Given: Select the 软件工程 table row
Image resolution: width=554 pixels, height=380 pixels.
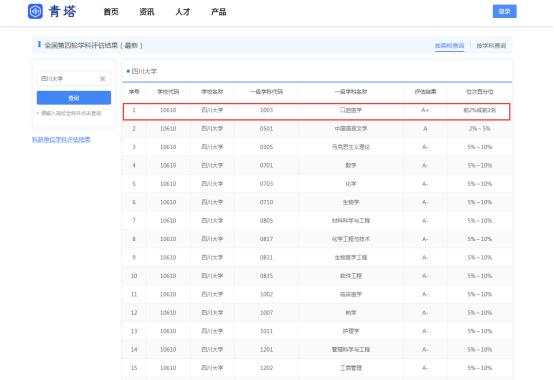Looking at the screenshot, I should 317,276.
